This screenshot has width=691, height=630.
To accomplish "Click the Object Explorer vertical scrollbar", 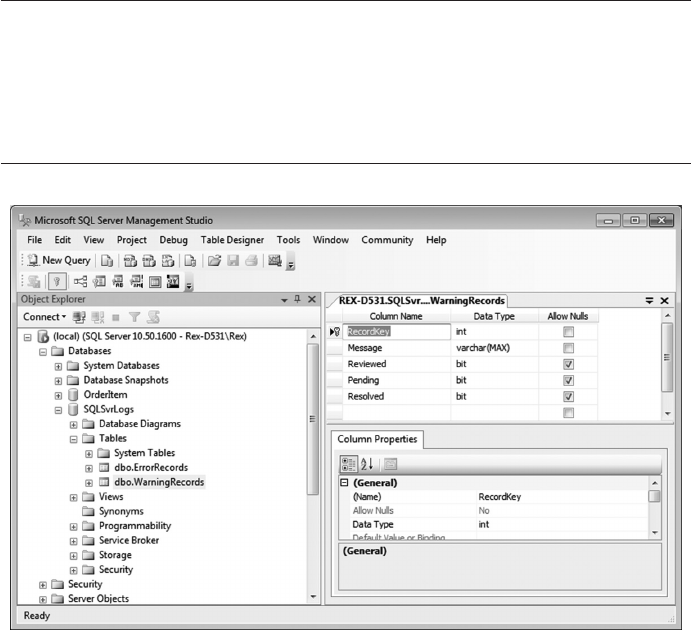I will (313, 466).
